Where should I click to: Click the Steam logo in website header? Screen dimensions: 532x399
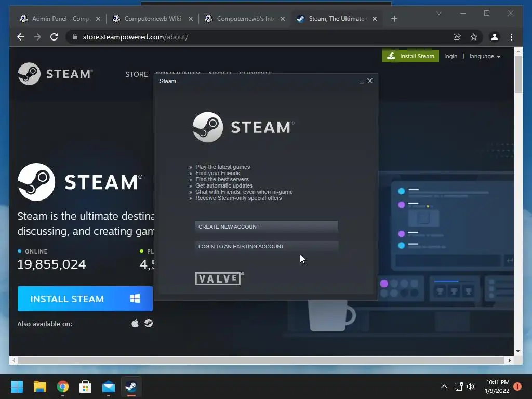pyautogui.click(x=55, y=74)
